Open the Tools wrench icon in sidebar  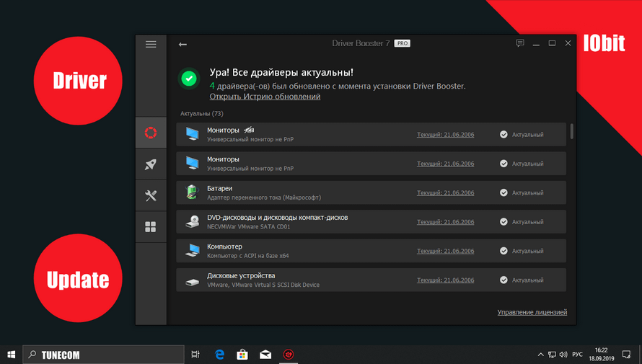click(x=151, y=195)
